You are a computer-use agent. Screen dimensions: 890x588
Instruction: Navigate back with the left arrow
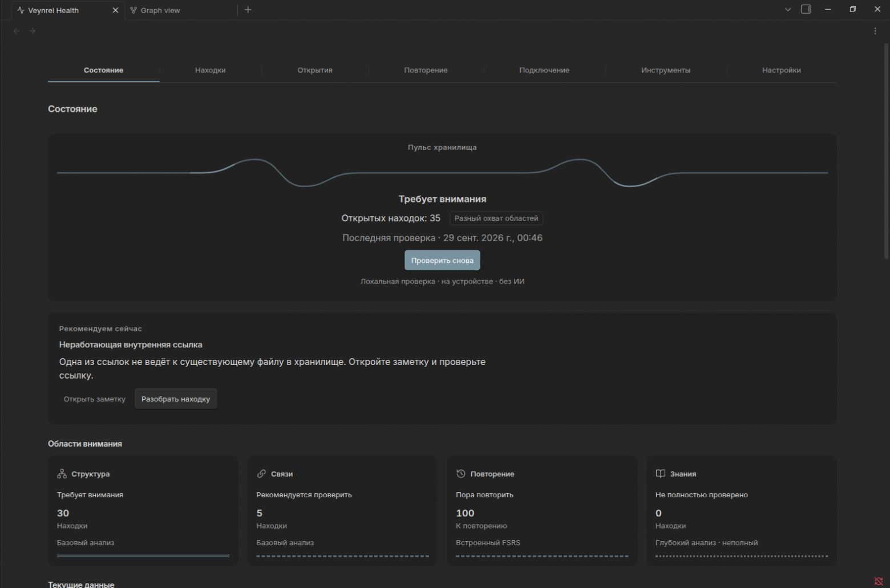point(17,31)
